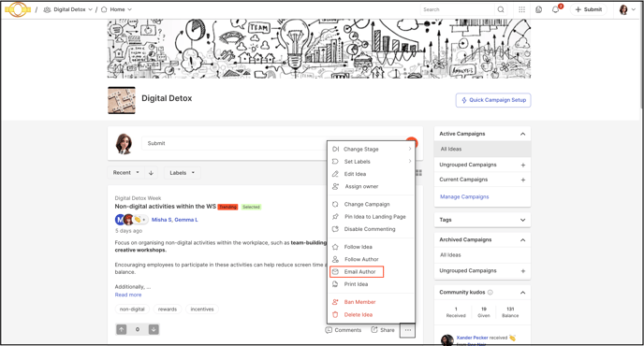Expand the Tags section
The height and width of the screenshot is (346, 644).
tap(523, 220)
